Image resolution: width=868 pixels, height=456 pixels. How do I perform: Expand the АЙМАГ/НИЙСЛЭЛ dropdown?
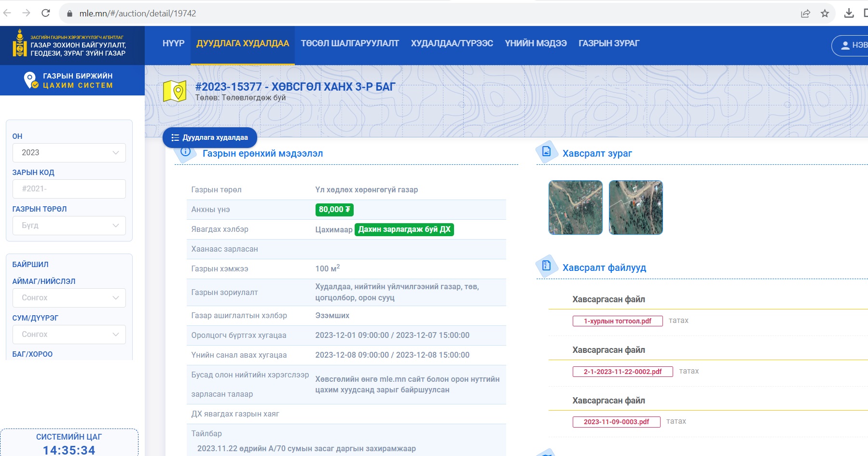tap(69, 298)
